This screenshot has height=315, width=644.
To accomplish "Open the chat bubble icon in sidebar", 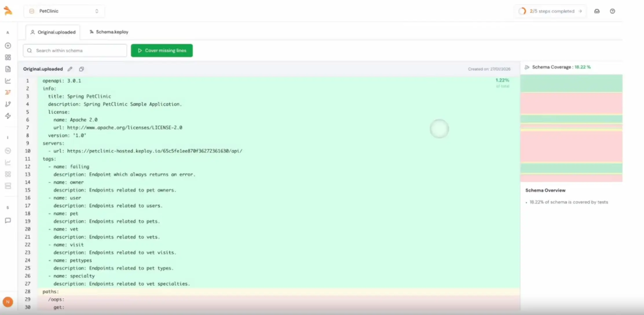I will point(8,221).
